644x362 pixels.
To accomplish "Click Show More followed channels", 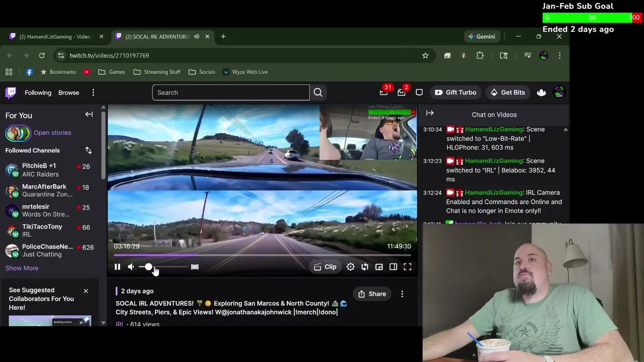I will [22, 268].
